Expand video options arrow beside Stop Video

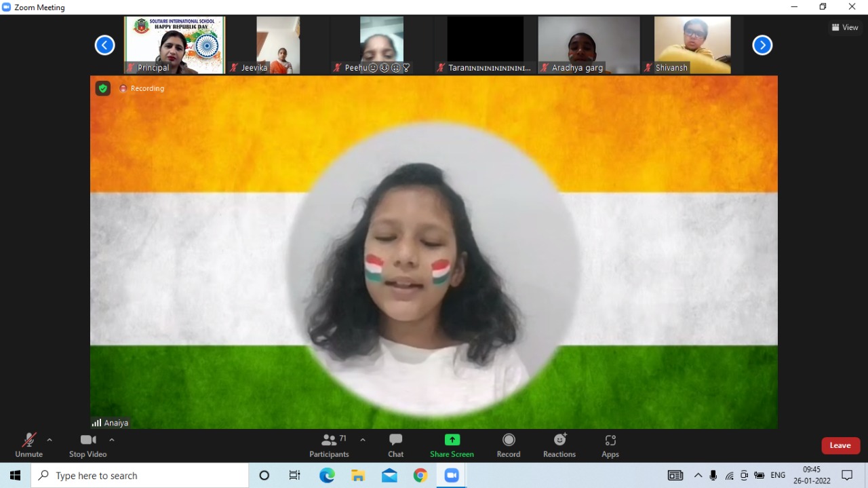pyautogui.click(x=112, y=440)
